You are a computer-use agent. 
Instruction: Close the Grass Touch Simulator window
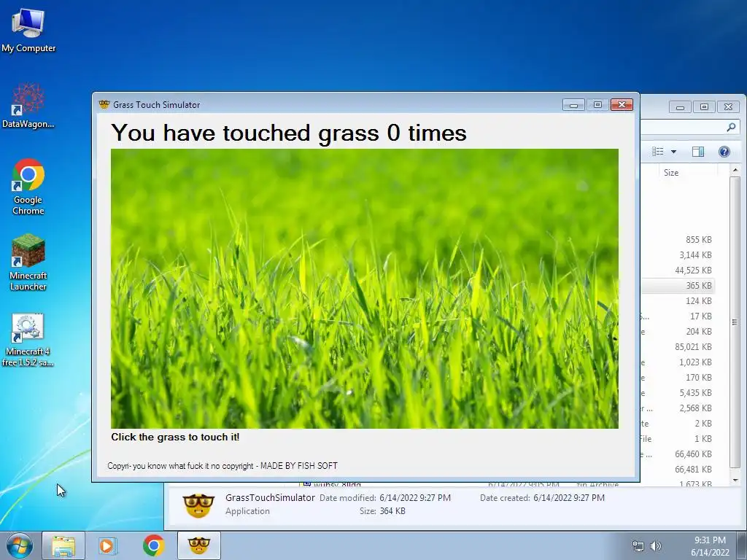[622, 105]
